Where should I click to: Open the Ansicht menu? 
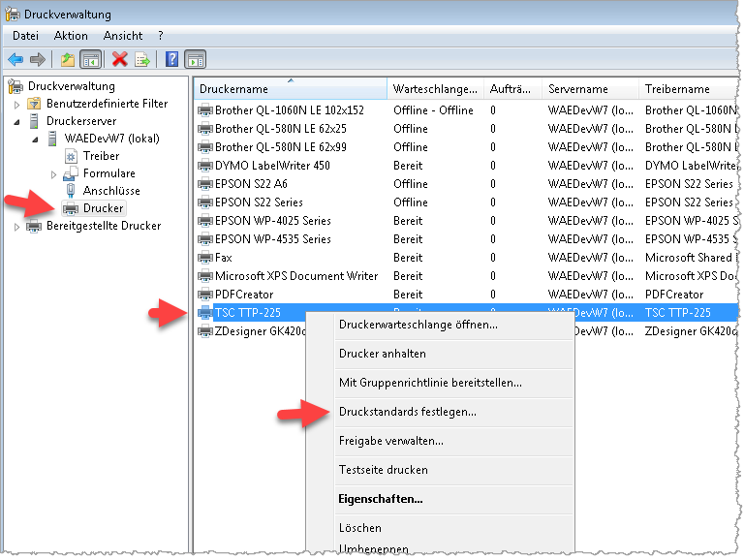click(123, 36)
